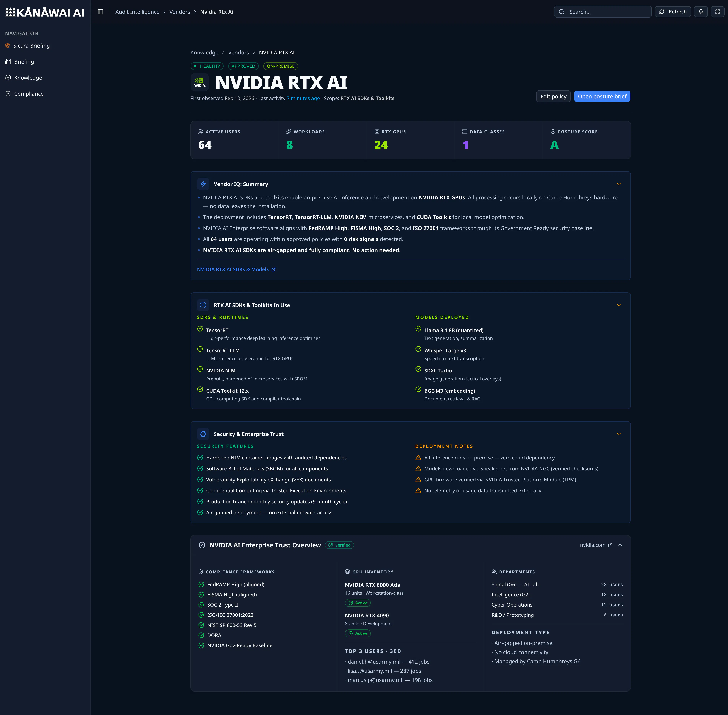Click the FedRAMP High check icon
The image size is (728, 715).
pyautogui.click(x=201, y=585)
